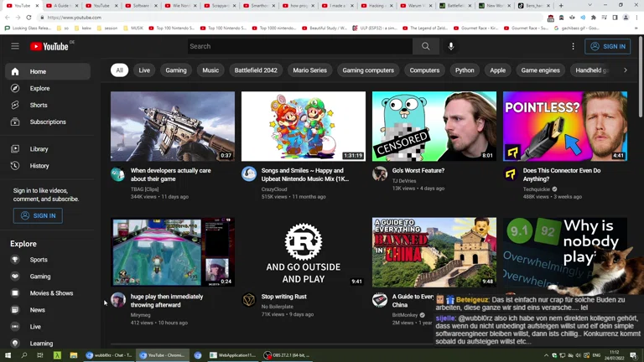The image size is (644, 362).
Task: Select the Game engines filter chip
Action: 540,70
